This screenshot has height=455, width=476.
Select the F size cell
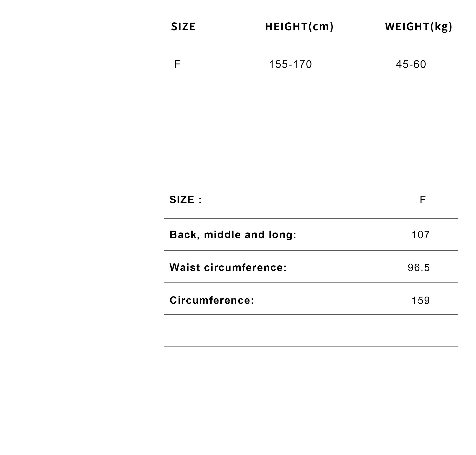(x=177, y=64)
